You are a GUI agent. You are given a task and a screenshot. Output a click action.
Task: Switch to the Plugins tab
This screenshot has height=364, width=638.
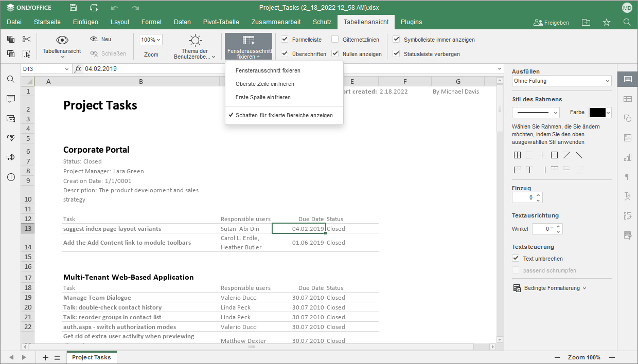[412, 22]
